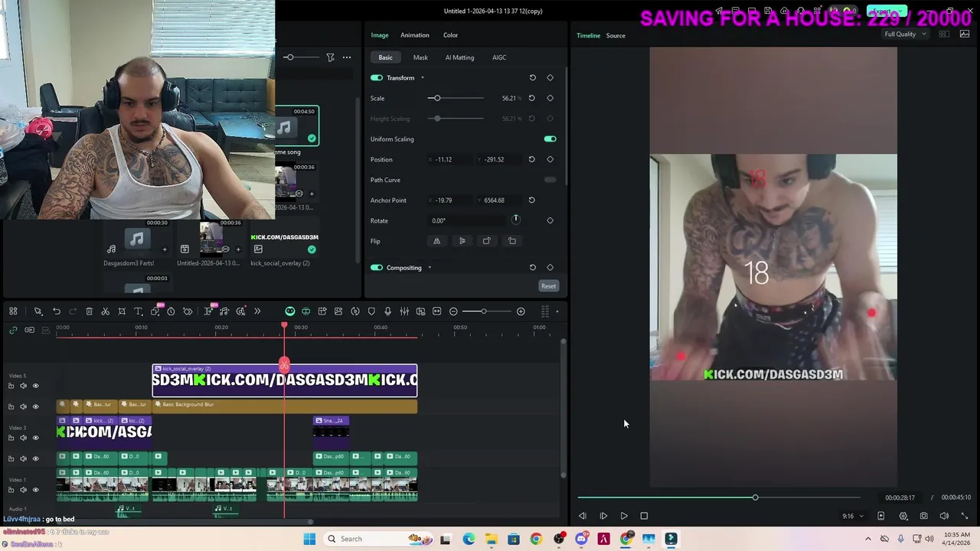Show more timeline tools with double chevron

[x=257, y=311]
